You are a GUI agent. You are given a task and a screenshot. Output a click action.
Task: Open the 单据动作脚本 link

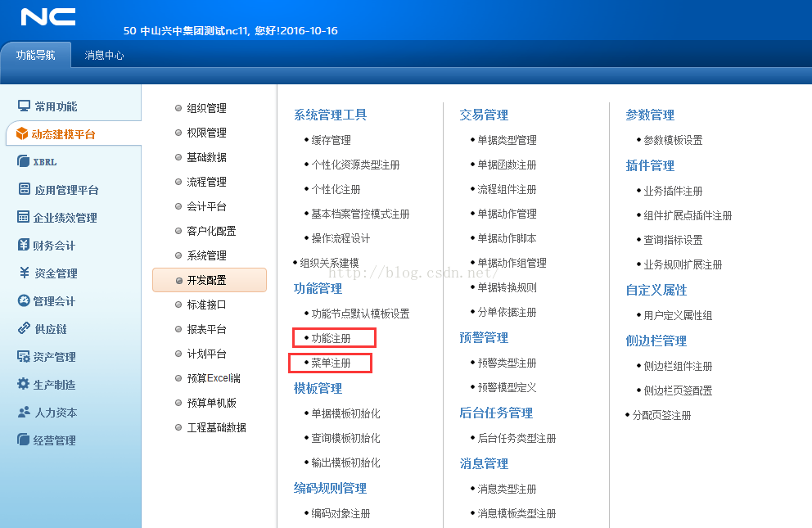point(507,239)
